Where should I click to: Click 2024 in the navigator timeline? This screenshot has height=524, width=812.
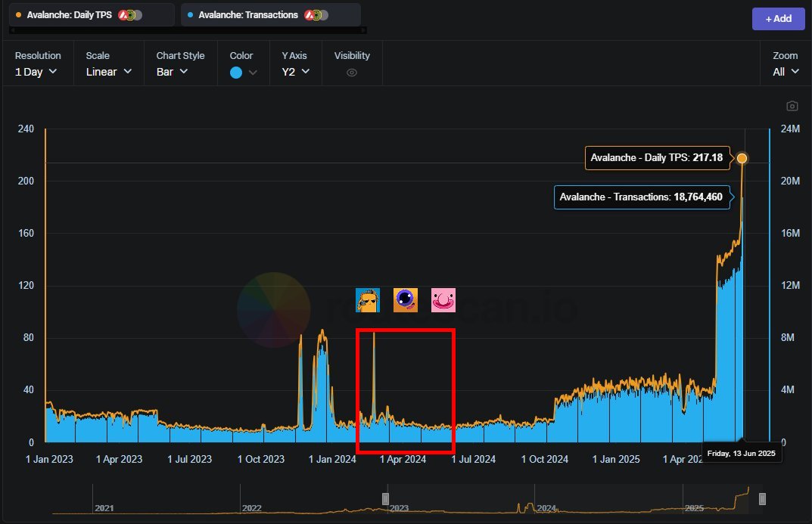[547, 508]
